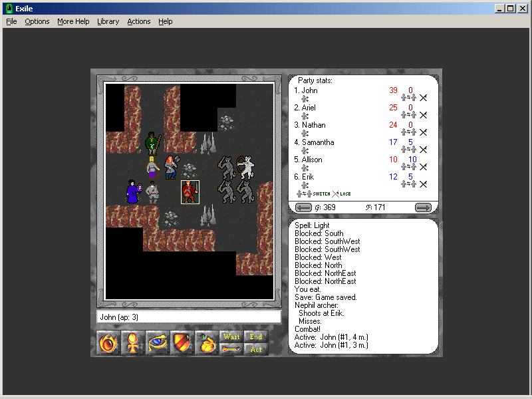Click the lose X icon for Samantha
Screen dimensions: 532x399
[423, 150]
